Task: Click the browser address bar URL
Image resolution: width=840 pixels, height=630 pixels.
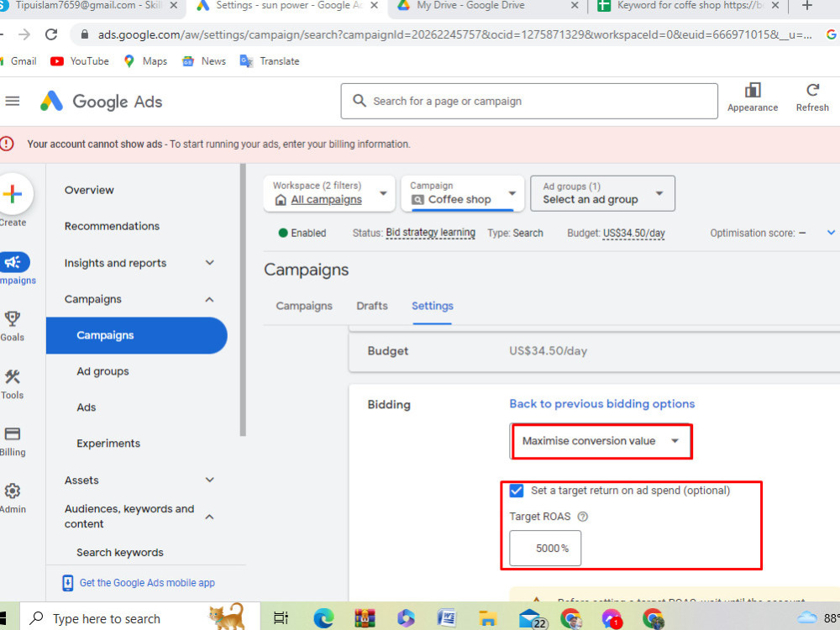Action: [x=454, y=34]
